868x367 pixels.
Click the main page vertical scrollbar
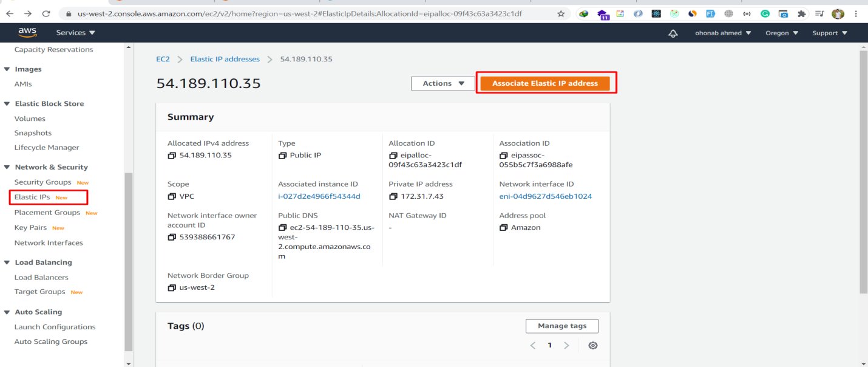click(863, 173)
